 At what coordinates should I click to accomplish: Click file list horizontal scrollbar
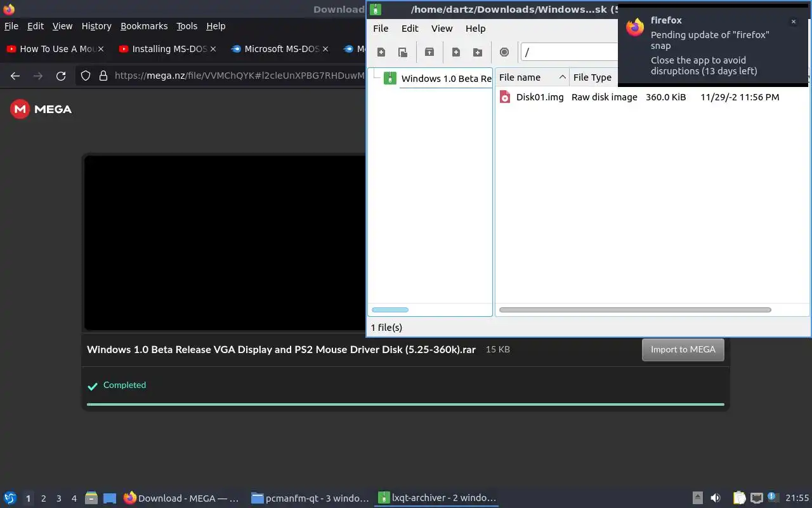click(x=635, y=310)
